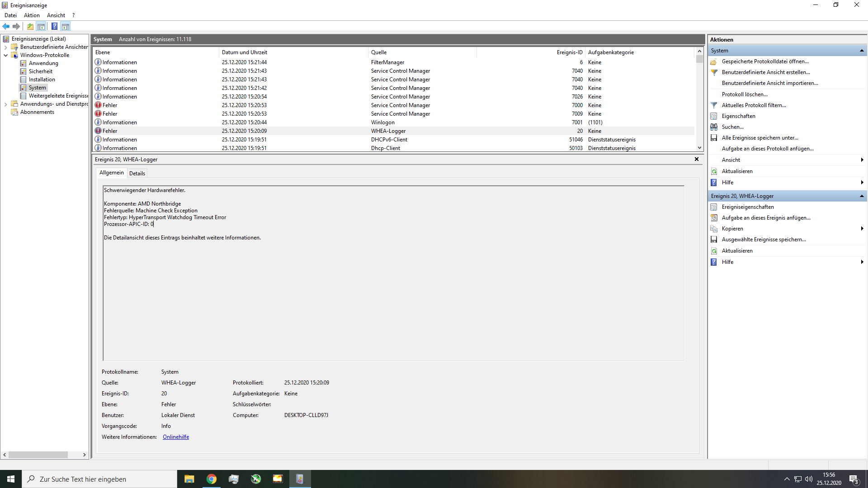Open the Onlinehilfe link
Screen dimensions: 868x488
176,437
